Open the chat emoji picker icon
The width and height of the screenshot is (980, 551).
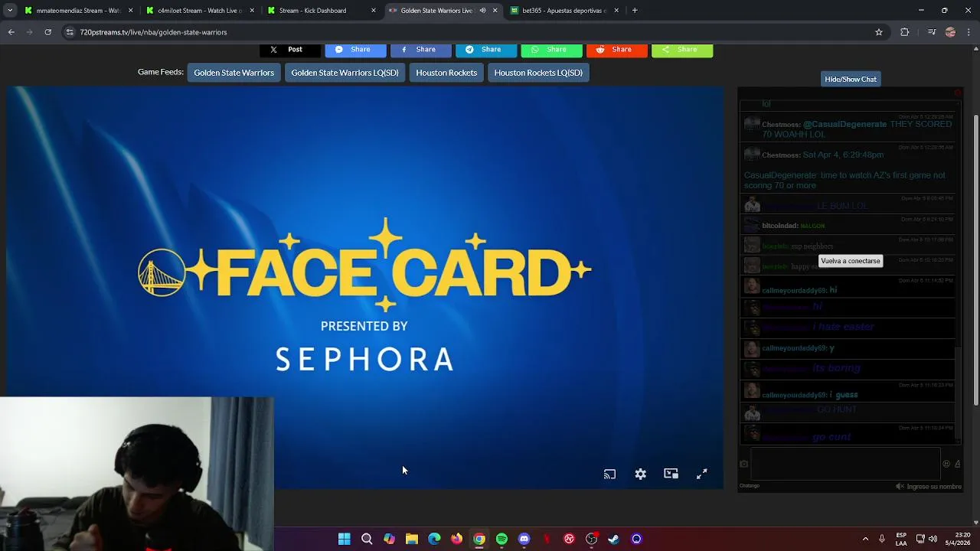[x=946, y=464]
